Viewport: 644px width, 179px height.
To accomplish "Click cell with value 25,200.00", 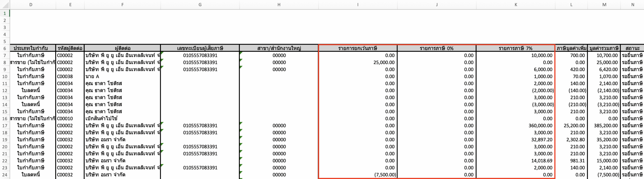I will pos(571,126).
